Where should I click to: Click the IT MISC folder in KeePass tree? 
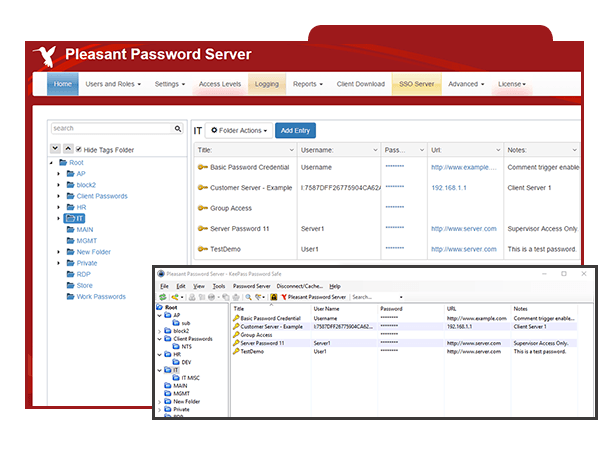pos(186,378)
